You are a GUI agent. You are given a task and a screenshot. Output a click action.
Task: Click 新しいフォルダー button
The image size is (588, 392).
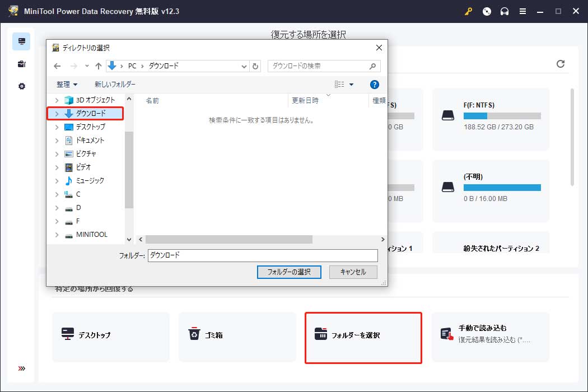(115, 85)
